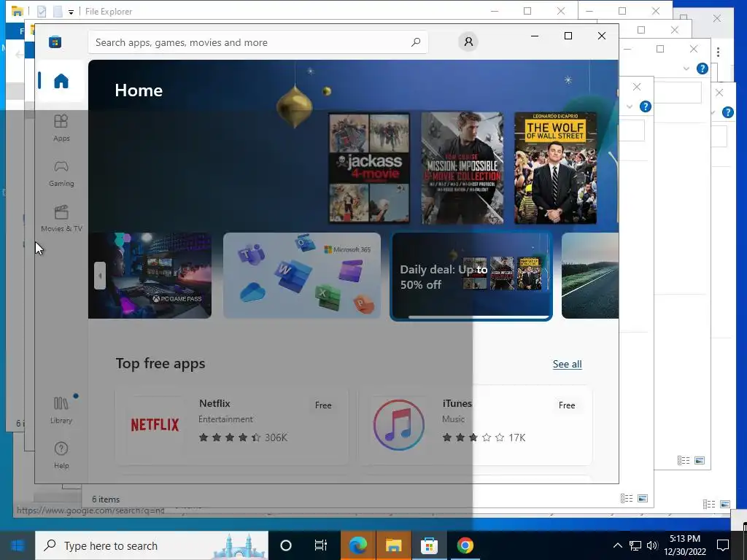Screen dimensions: 747x560
Task: Click properties icon in File Explorer title bar
Action: click(x=42, y=11)
